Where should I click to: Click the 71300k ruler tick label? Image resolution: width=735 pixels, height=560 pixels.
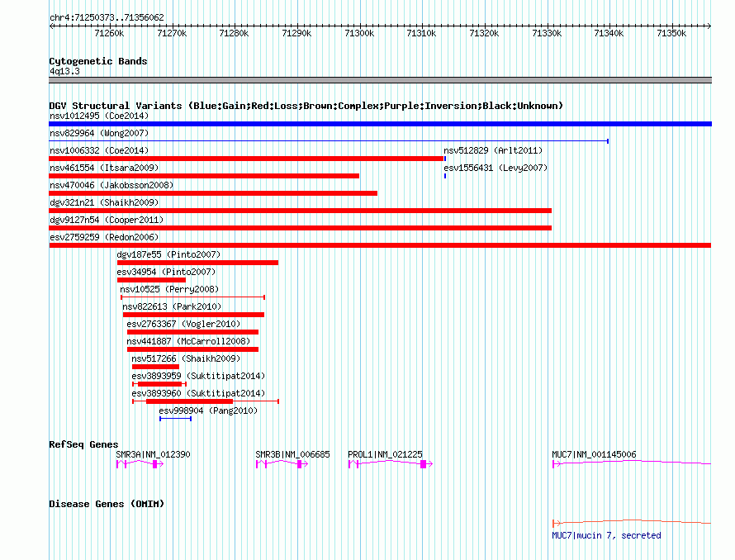pos(359,33)
